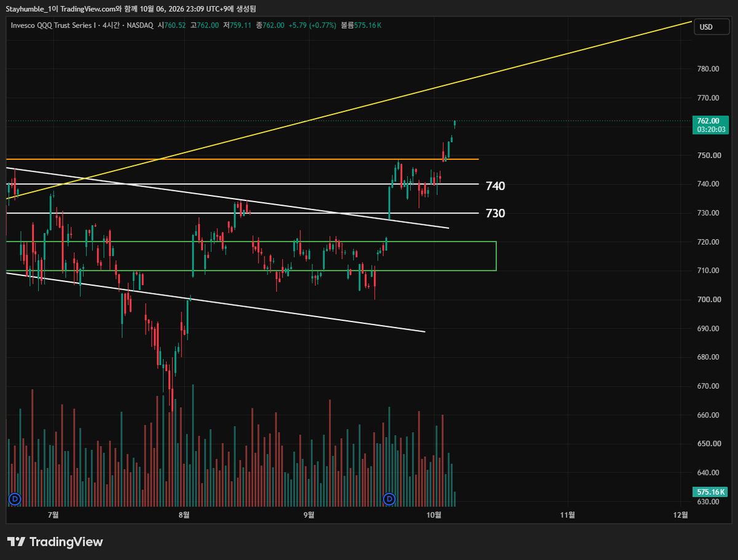Click the 770.00 price axis label
738x560 pixels.
tap(708, 98)
